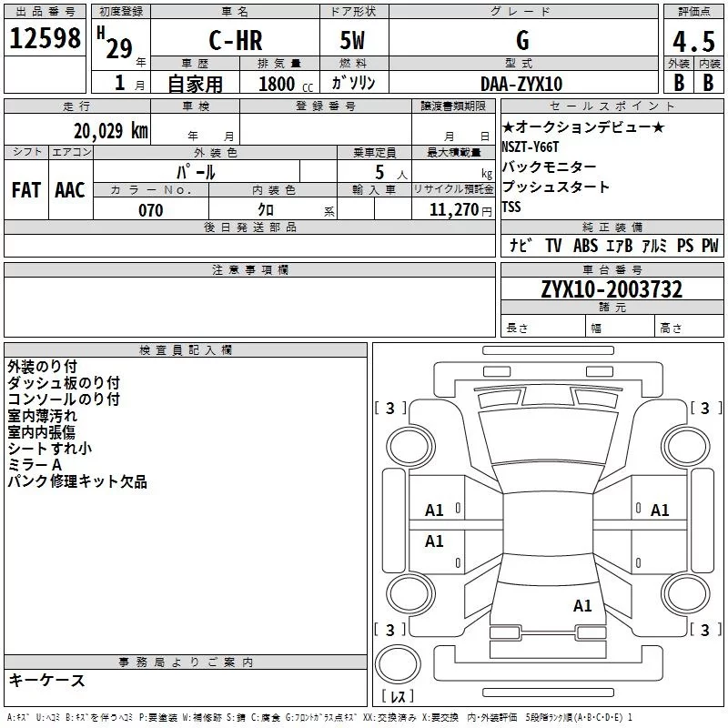728x728 pixels.
Task: Click the 出品番号 header
Action: [x=45, y=12]
